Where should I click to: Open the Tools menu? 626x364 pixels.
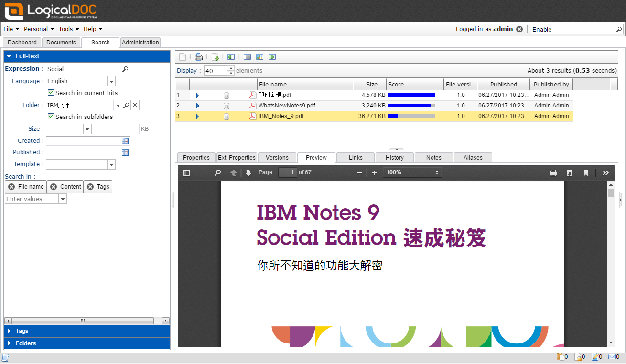(x=69, y=29)
